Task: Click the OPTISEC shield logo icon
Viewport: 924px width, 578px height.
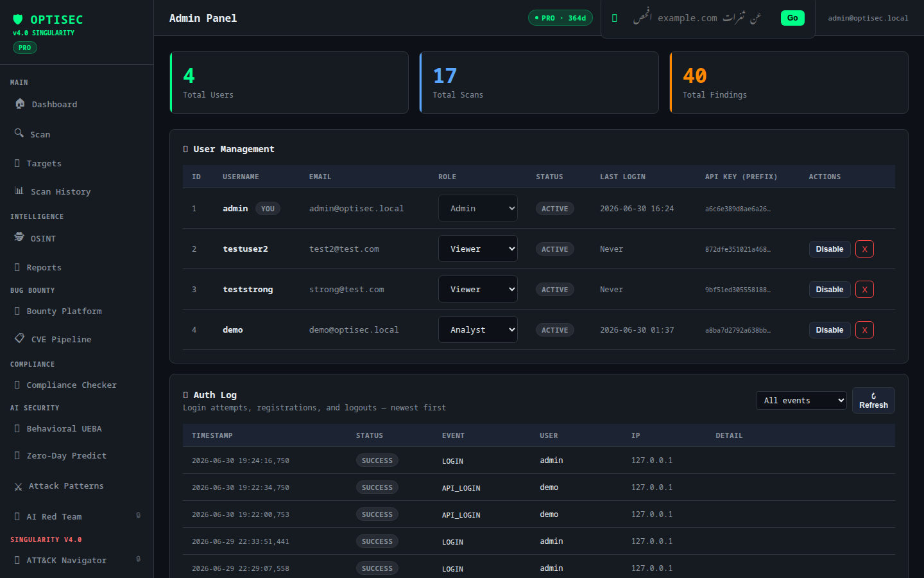Action: coord(18,19)
